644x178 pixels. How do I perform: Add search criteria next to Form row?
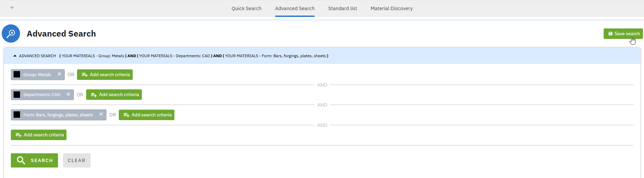pos(147,115)
